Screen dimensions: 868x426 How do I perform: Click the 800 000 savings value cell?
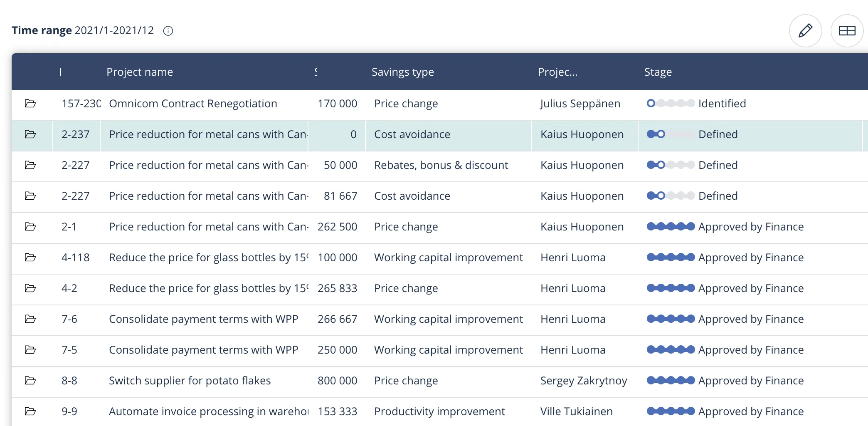pyautogui.click(x=337, y=381)
